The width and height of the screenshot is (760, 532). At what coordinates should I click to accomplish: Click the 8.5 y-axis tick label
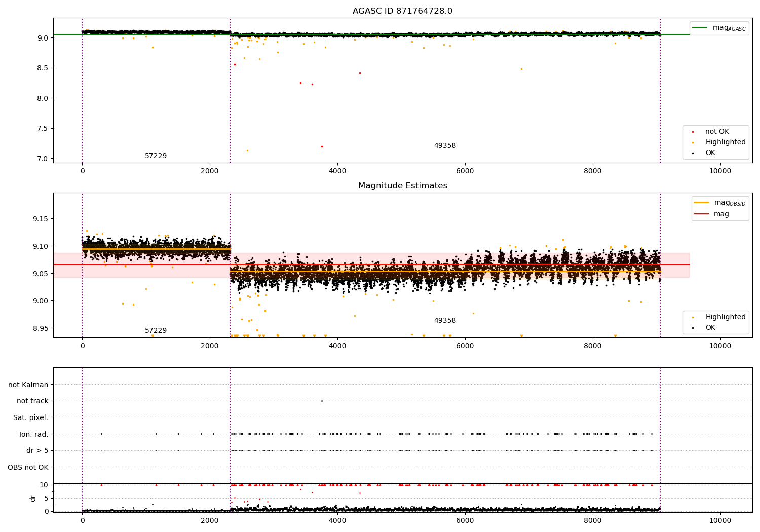pyautogui.click(x=42, y=68)
